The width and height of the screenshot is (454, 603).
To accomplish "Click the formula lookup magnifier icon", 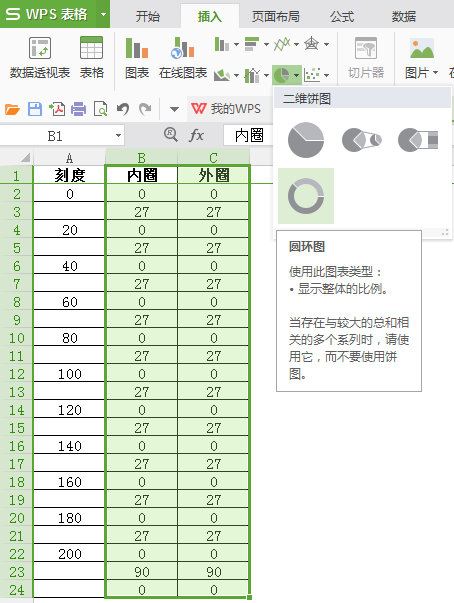I will (171, 135).
